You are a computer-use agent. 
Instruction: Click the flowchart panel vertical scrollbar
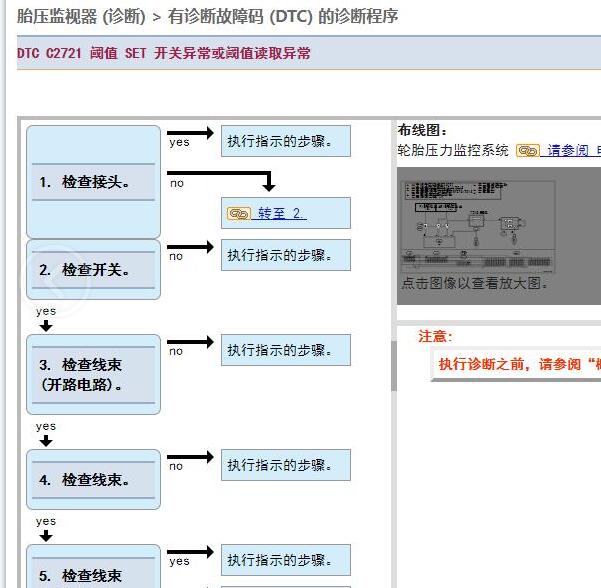click(x=393, y=365)
